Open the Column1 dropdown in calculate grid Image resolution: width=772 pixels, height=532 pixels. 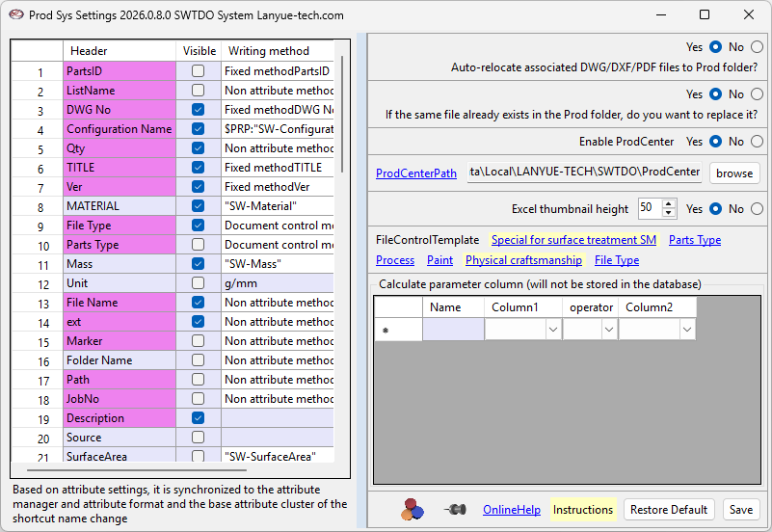(x=552, y=330)
